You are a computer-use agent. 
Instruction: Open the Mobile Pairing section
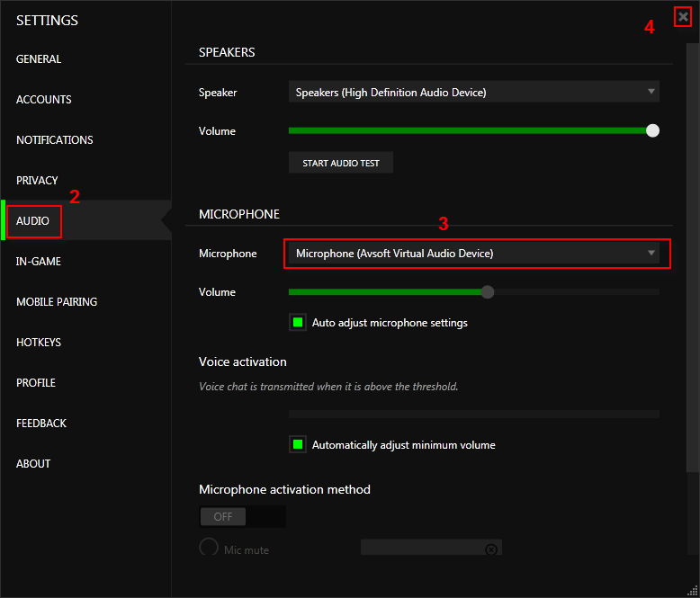click(57, 301)
